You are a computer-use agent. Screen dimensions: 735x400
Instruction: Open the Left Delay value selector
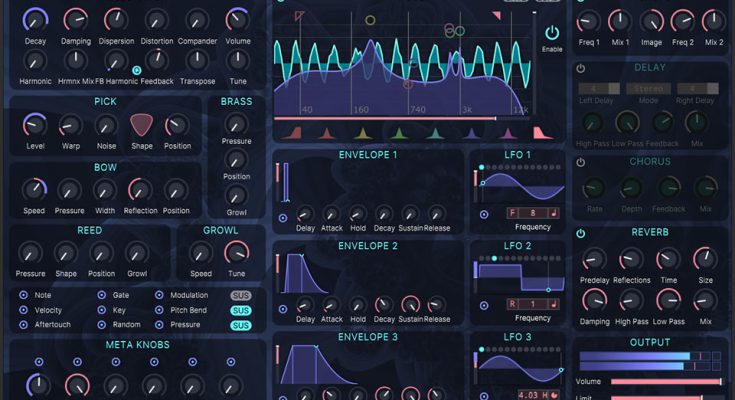pos(598,88)
